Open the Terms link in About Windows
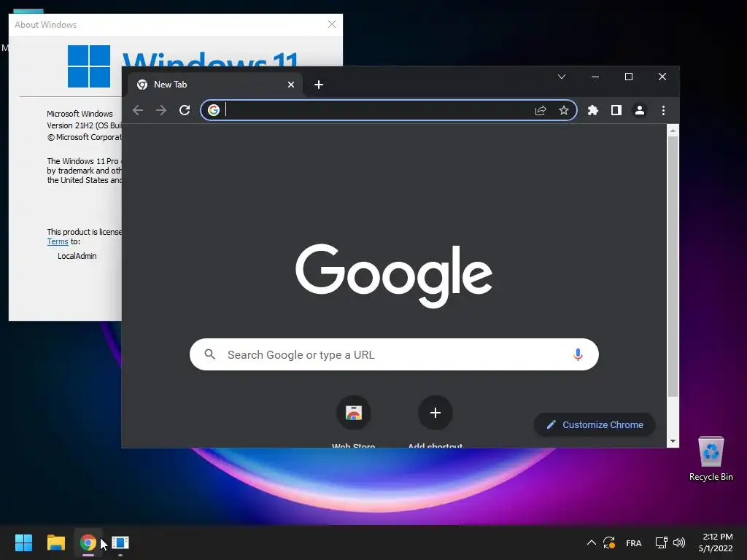 click(58, 241)
